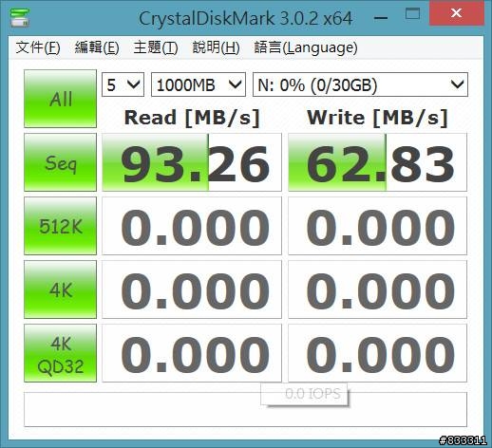Run all benchmarks with the All button

click(60, 99)
